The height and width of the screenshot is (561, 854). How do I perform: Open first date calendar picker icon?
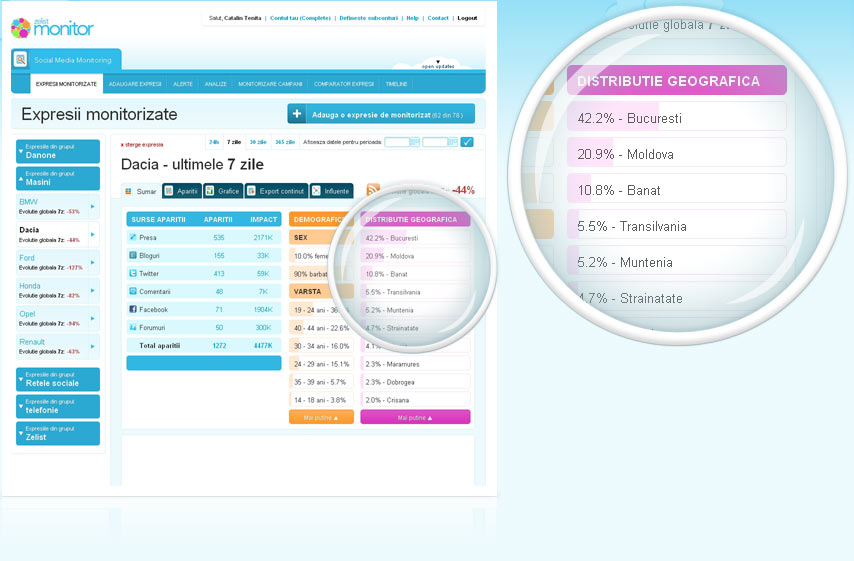415,142
